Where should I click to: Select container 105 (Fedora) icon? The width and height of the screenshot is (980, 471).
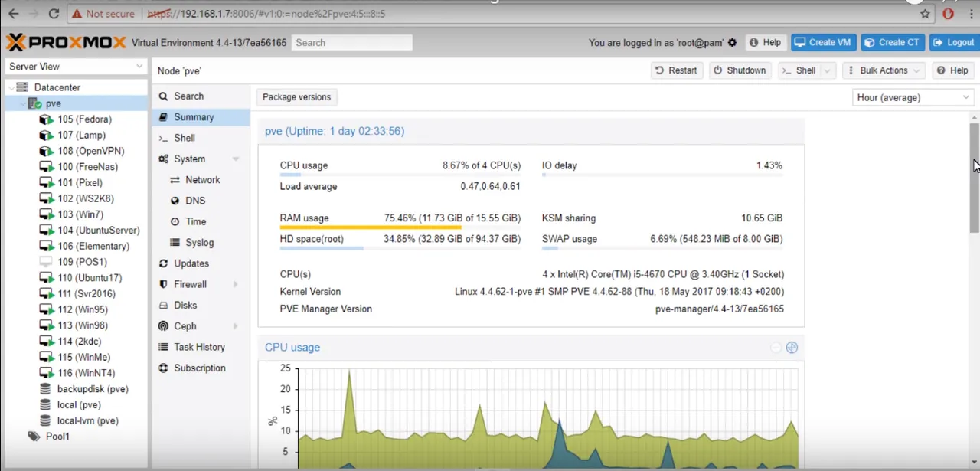(46, 119)
